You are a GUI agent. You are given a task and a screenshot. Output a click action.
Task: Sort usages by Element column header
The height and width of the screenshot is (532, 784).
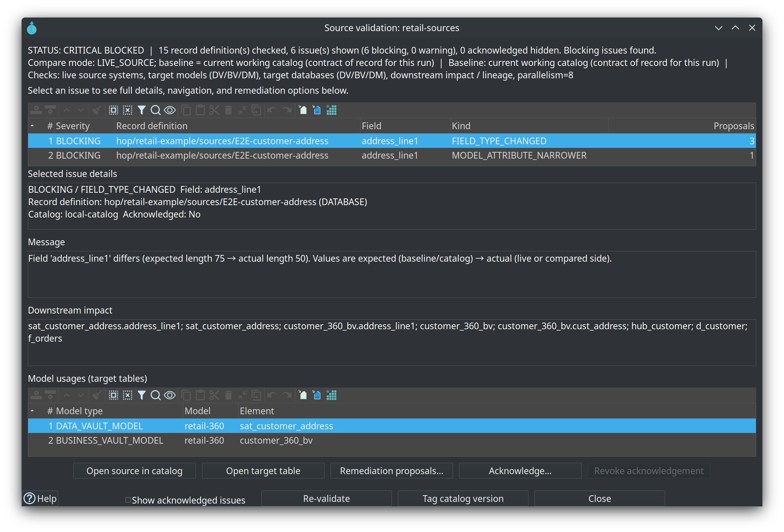point(497,411)
